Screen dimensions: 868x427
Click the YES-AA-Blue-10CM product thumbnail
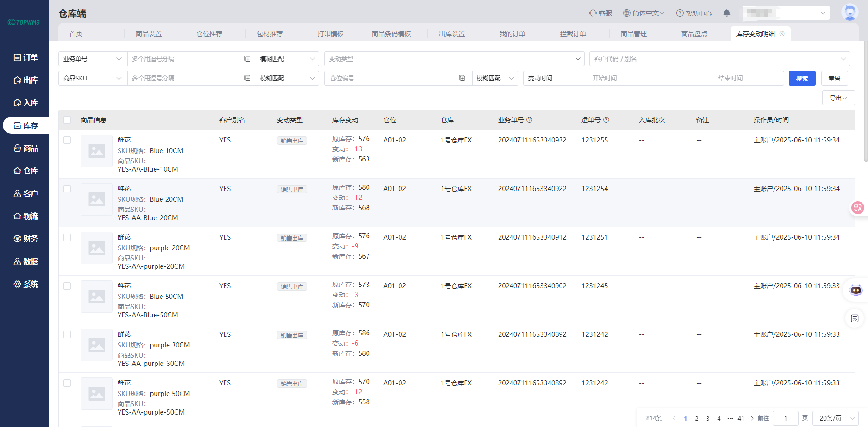(97, 151)
